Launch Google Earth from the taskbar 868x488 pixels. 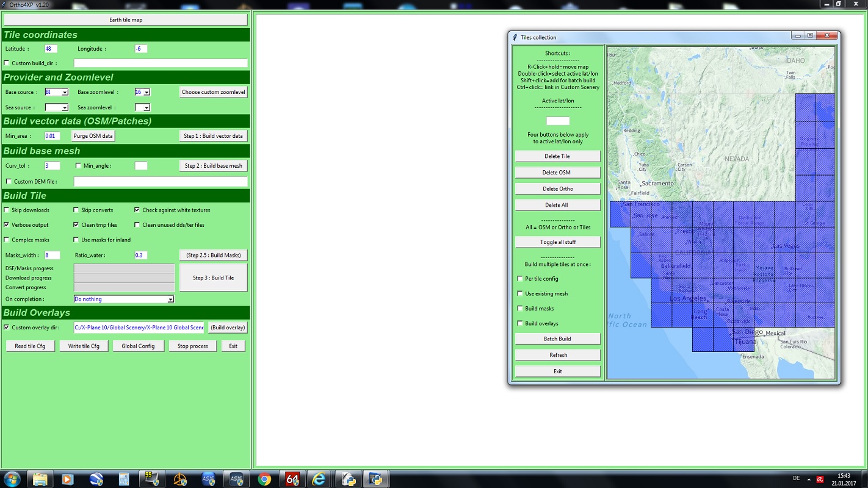pyautogui.click(x=95, y=479)
